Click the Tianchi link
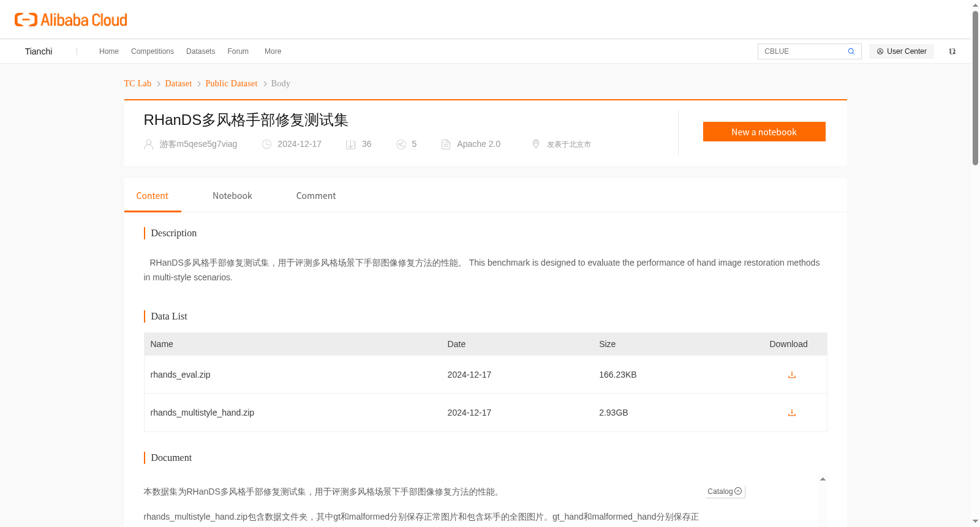Screen dimensions: 980x527 tap(39, 51)
